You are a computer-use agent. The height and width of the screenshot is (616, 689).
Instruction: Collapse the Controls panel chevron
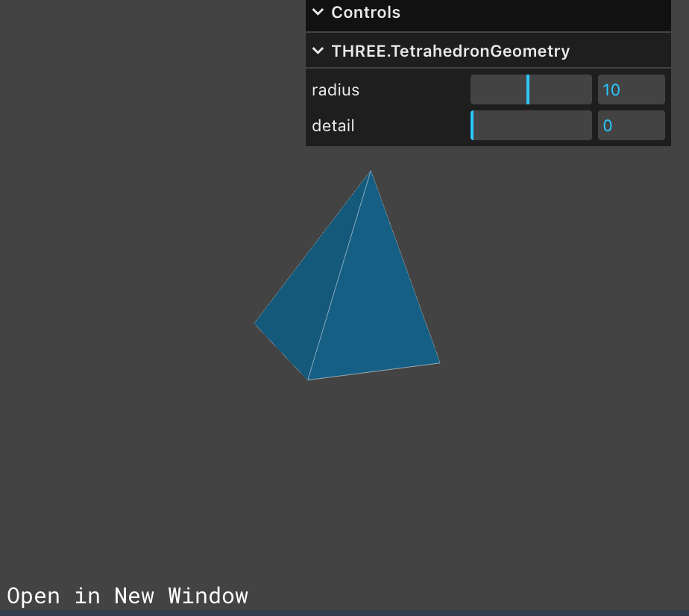click(x=318, y=12)
